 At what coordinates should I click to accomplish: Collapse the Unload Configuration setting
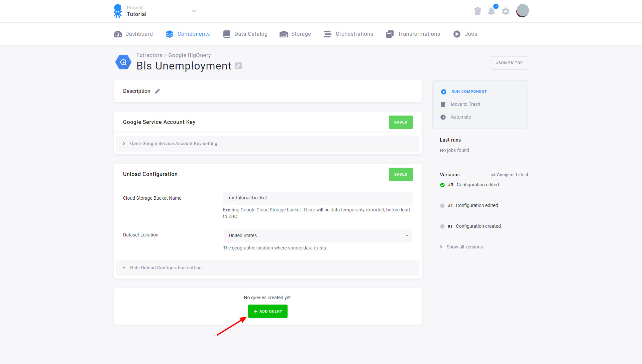(x=268, y=268)
